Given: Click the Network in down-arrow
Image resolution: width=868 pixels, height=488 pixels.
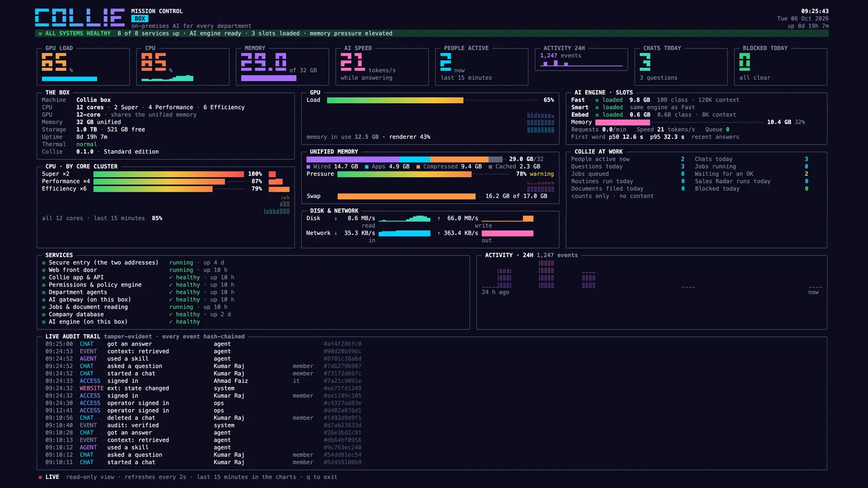Looking at the screenshot, I should pos(336,233).
